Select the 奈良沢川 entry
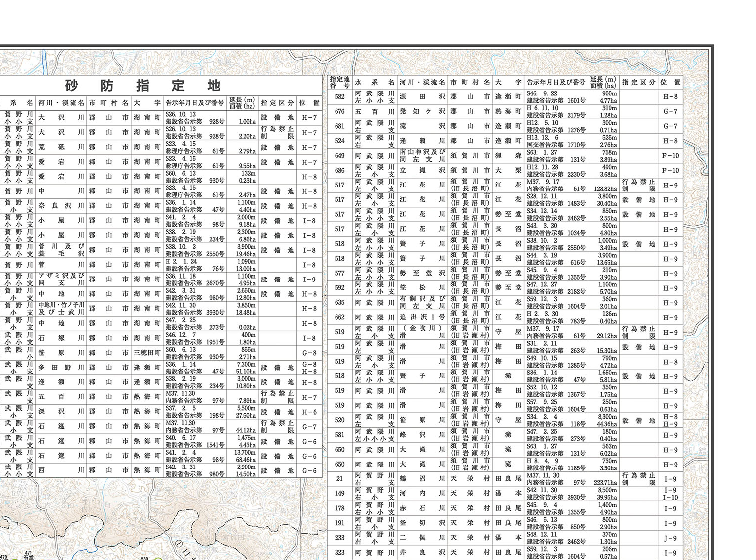 tap(61, 206)
